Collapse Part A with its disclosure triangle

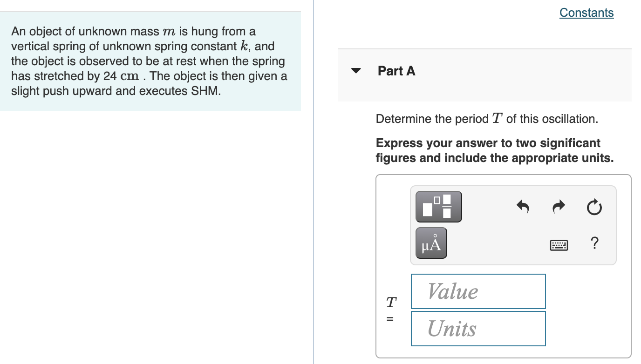(355, 71)
